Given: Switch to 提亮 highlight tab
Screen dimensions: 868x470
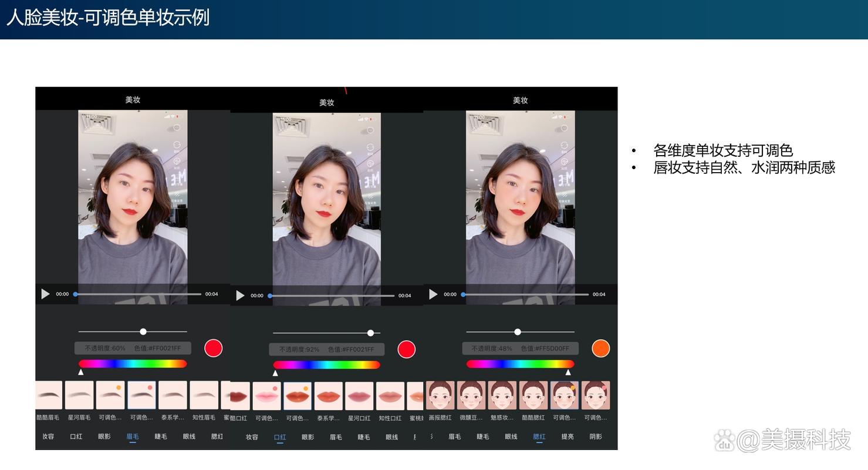Looking at the screenshot, I should [567, 437].
